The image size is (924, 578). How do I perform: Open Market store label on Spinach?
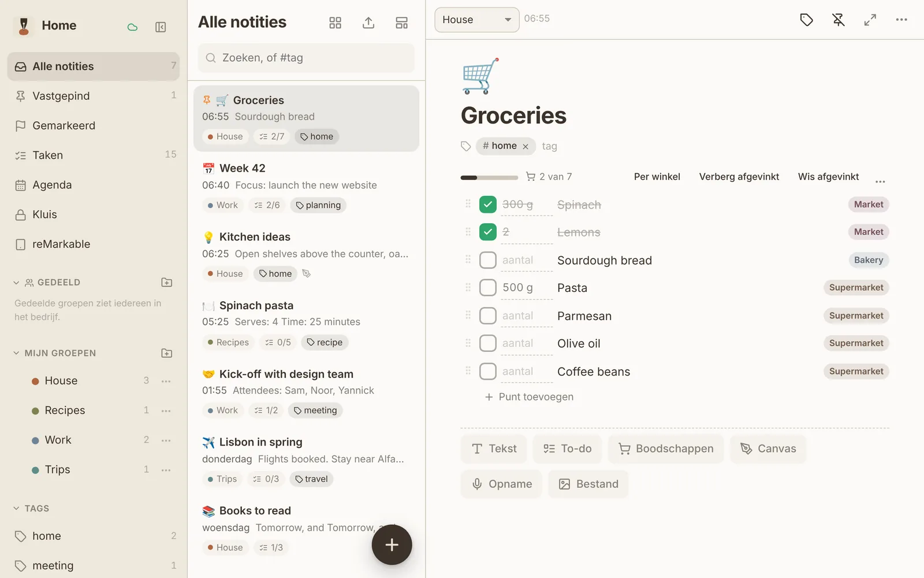(x=868, y=205)
